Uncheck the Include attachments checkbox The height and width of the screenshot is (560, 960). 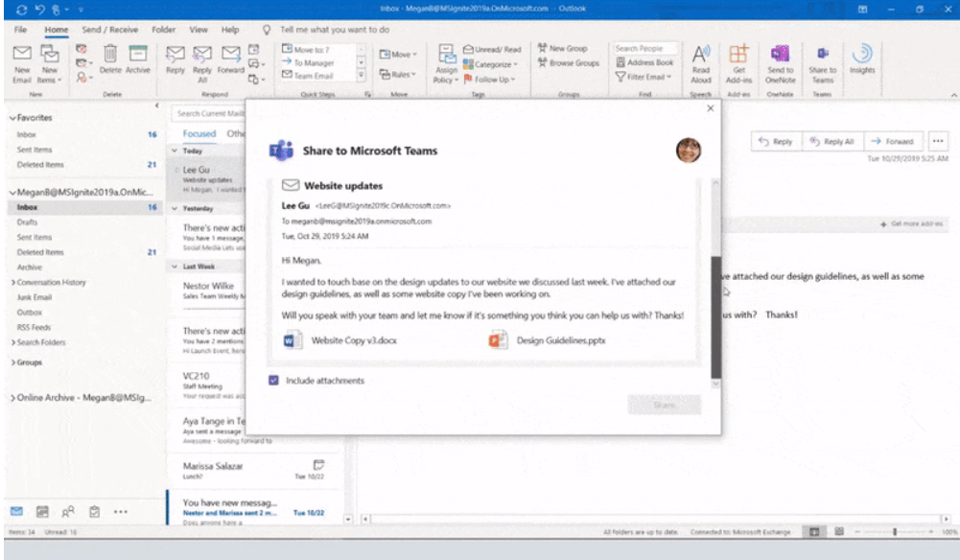tap(273, 381)
